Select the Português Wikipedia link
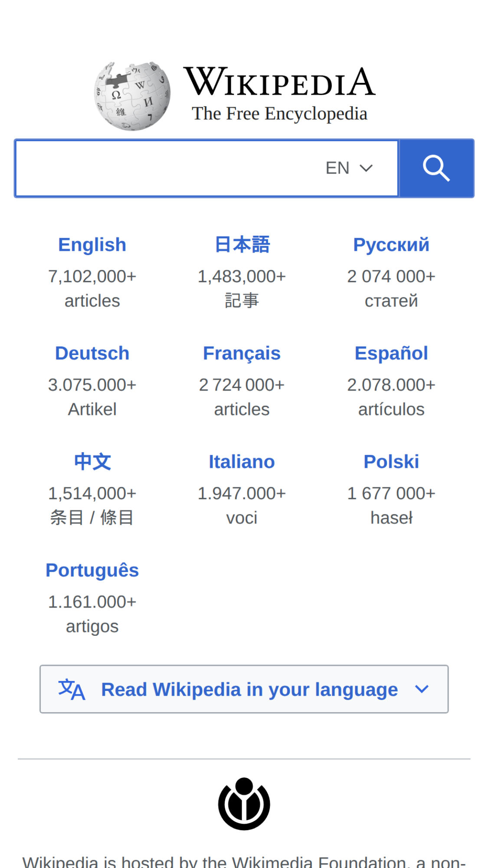This screenshot has height=868, width=488. [x=92, y=570]
